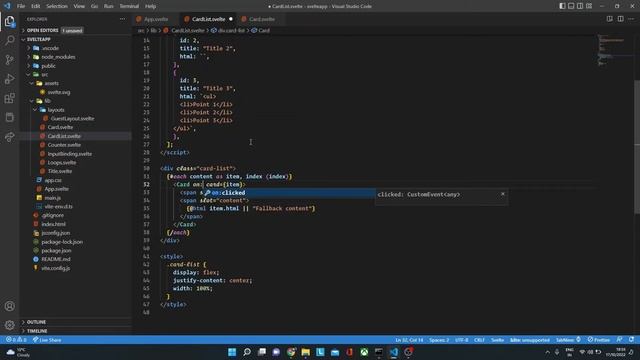Open the Accounts icon in activity bar
This screenshot has height=360, width=640.
[9, 306]
